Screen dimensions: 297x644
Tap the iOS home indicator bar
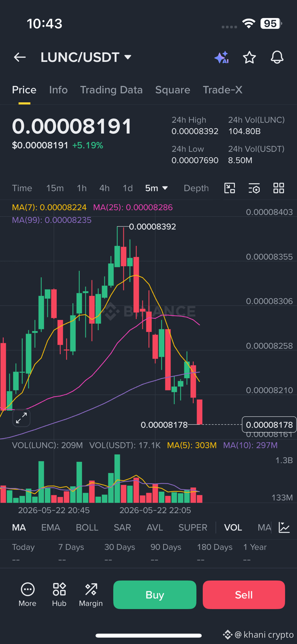tap(148, 635)
